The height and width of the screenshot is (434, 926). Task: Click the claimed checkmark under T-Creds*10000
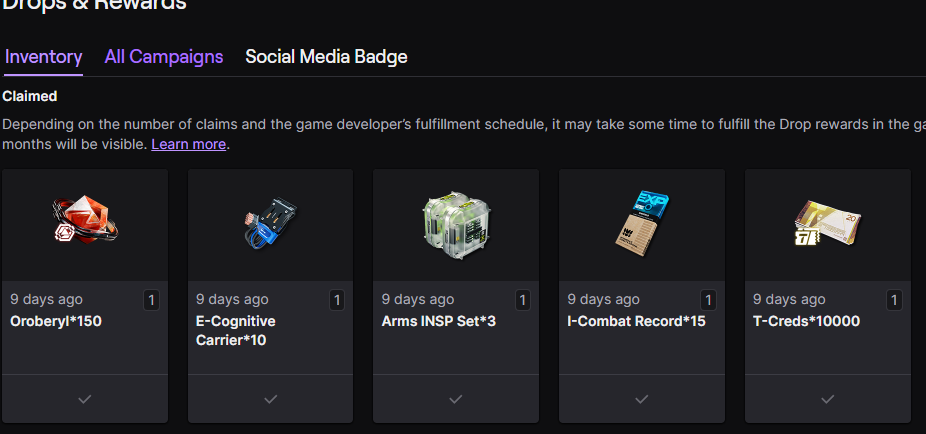(x=827, y=399)
